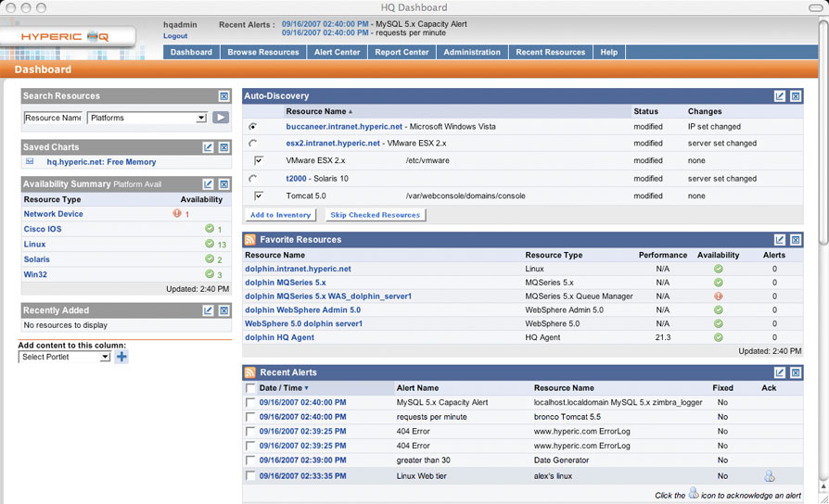
Task: Remove the Saved Charts portlet
Action: [224, 147]
